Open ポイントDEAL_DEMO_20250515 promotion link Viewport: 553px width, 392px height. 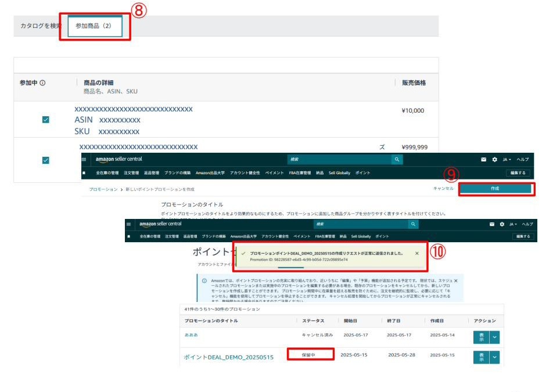pyautogui.click(x=228, y=357)
